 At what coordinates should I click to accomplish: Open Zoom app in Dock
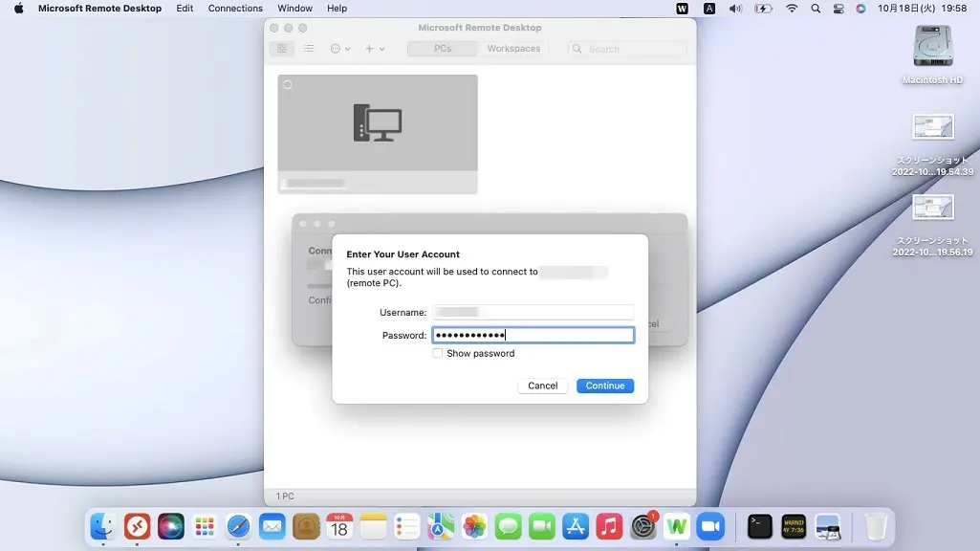click(x=709, y=525)
